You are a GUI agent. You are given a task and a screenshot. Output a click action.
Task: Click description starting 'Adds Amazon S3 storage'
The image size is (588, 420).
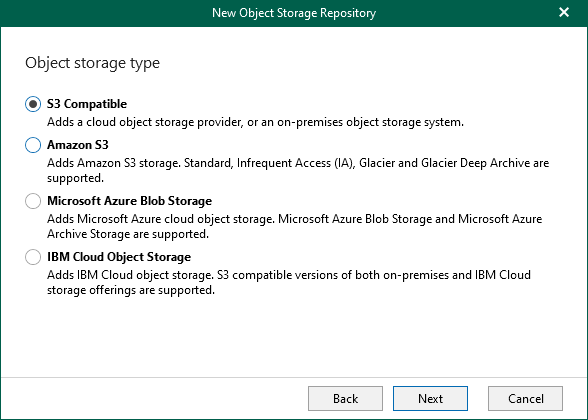[298, 170]
